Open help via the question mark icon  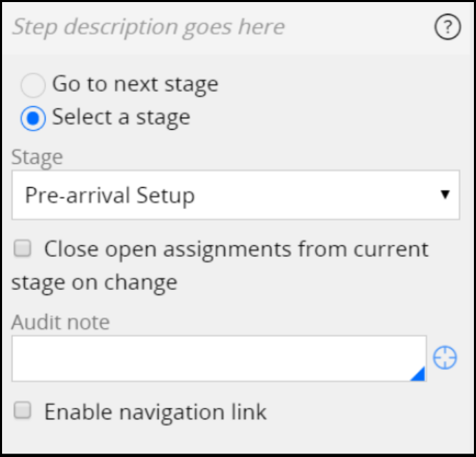448,28
